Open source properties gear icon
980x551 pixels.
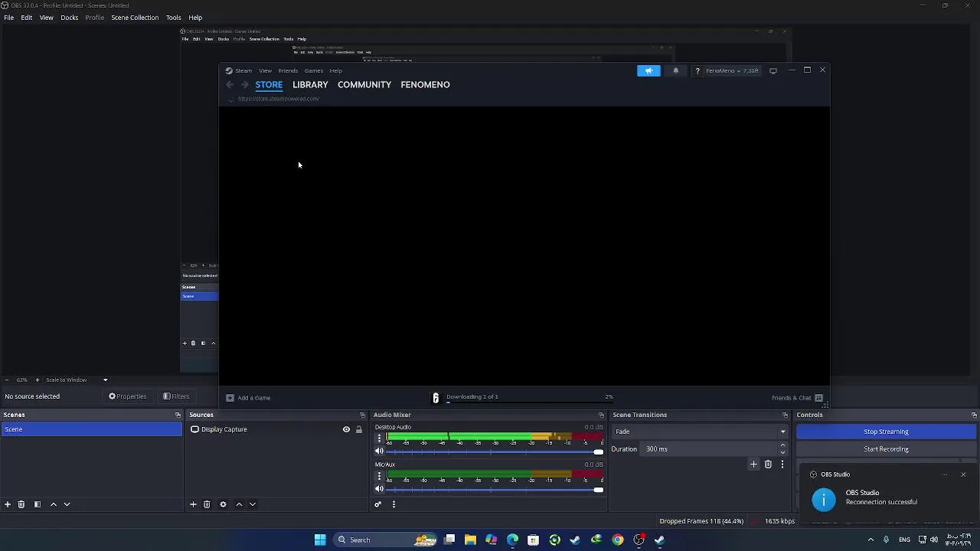223,504
